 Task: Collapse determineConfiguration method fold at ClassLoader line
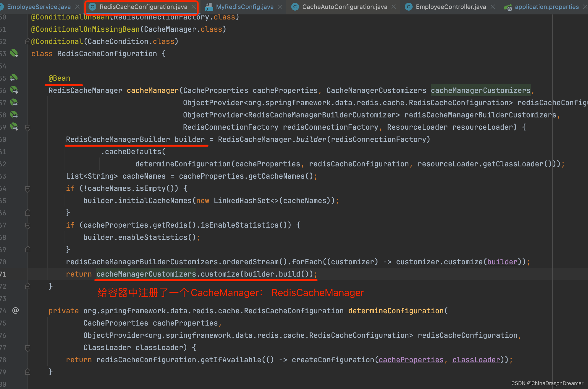[x=28, y=348]
